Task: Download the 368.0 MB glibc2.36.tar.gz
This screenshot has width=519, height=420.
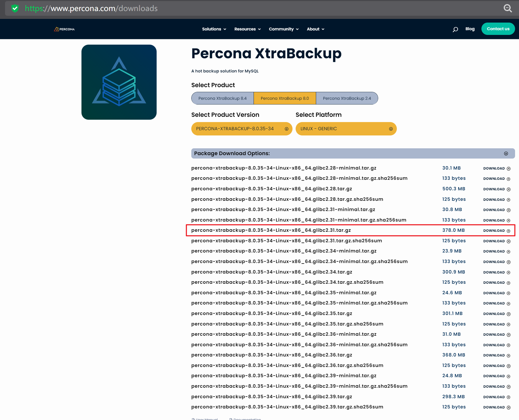Action: 497,355
